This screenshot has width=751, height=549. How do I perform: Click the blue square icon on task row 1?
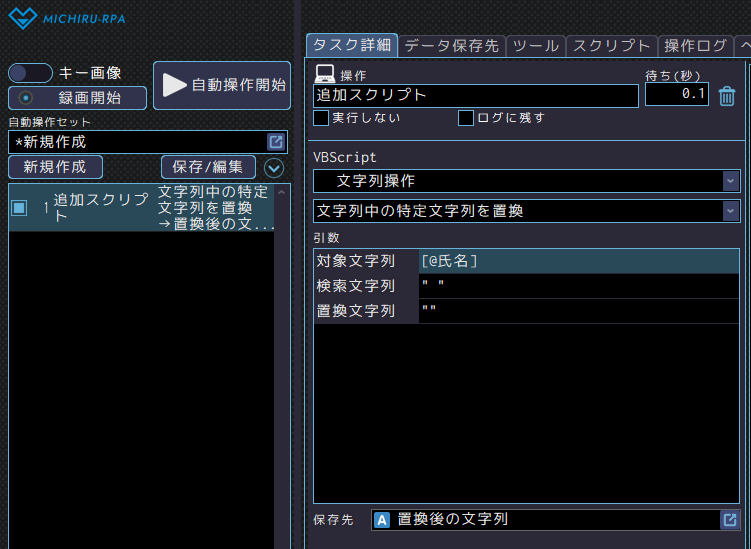pyautogui.click(x=18, y=208)
